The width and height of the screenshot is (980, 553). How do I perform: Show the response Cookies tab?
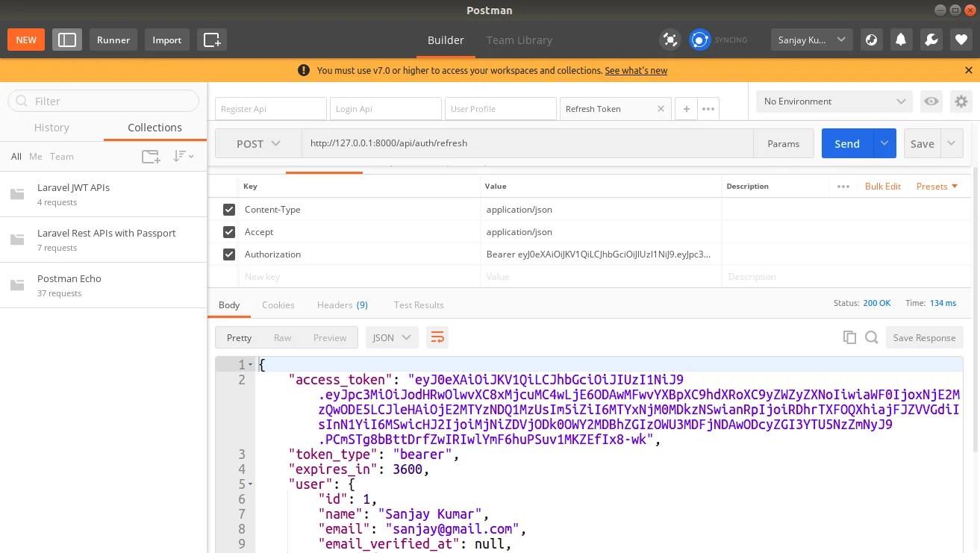click(278, 304)
